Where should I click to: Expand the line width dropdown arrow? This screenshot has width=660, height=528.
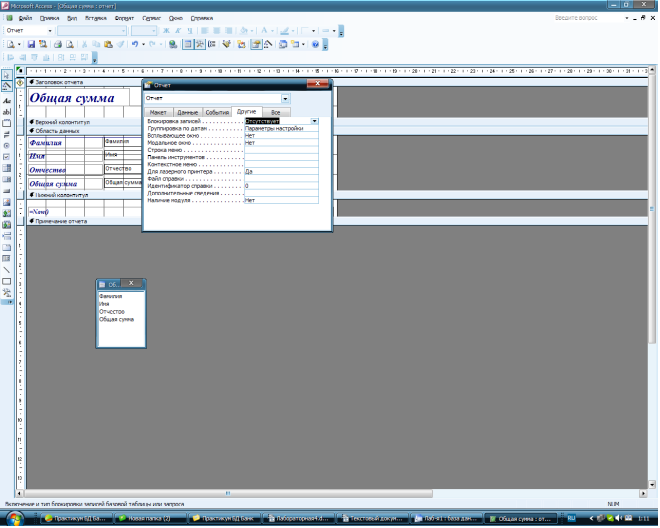pos(334,31)
